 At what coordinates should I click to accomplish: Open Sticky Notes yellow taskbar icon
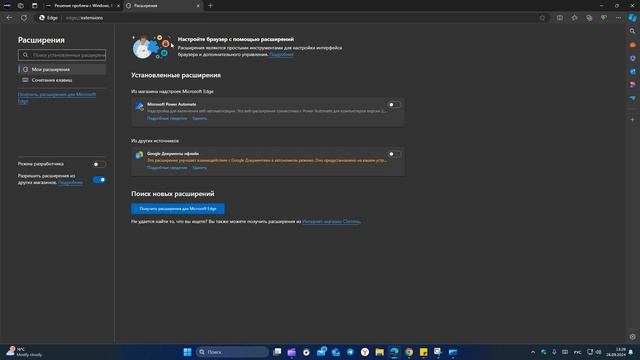coord(424,352)
